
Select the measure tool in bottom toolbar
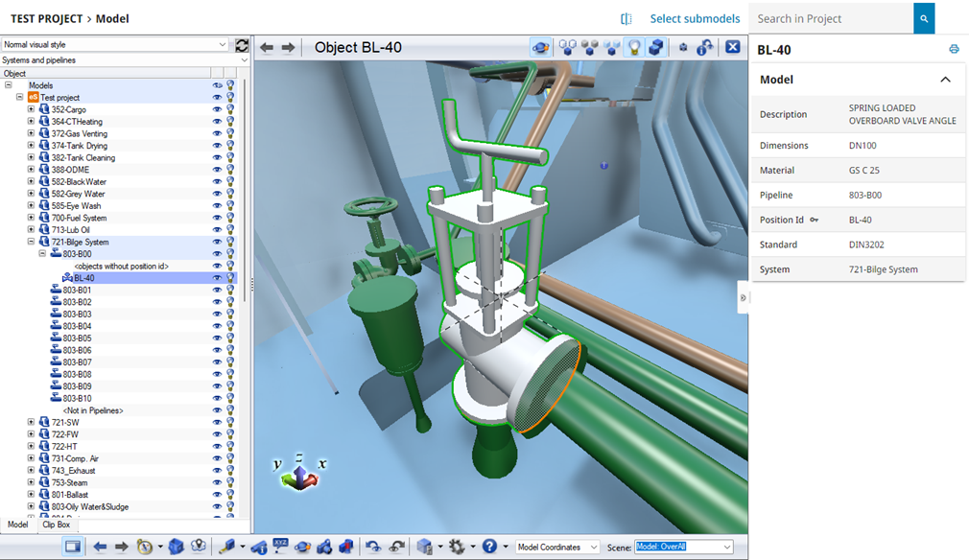(x=228, y=546)
